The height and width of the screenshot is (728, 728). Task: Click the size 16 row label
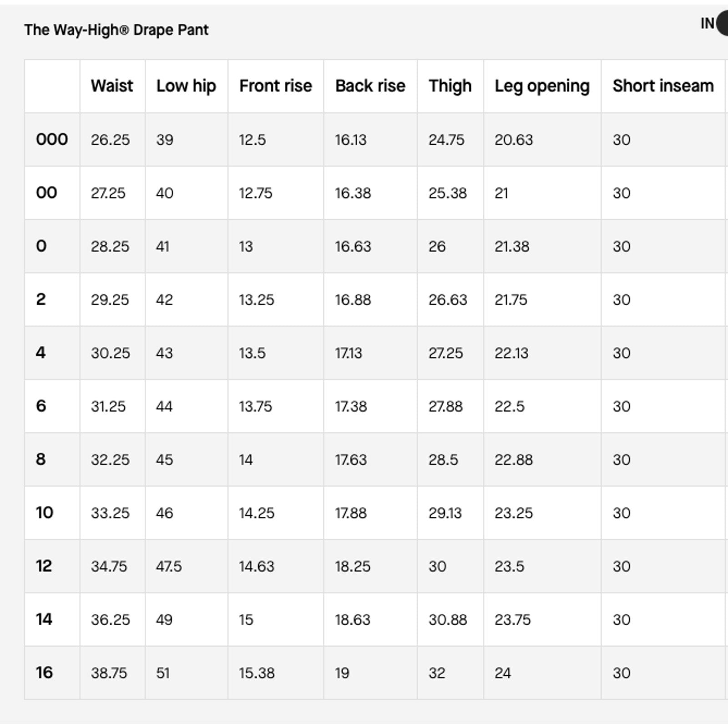(44, 672)
